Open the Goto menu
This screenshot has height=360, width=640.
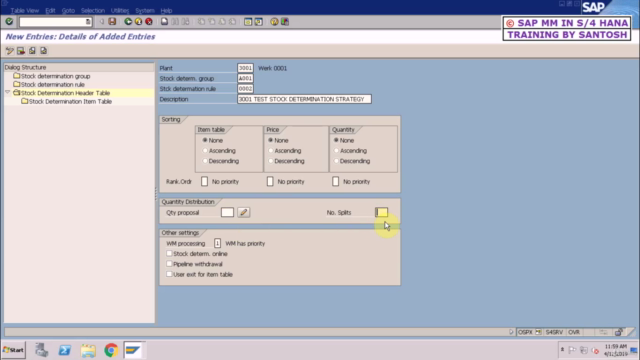(x=68, y=10)
